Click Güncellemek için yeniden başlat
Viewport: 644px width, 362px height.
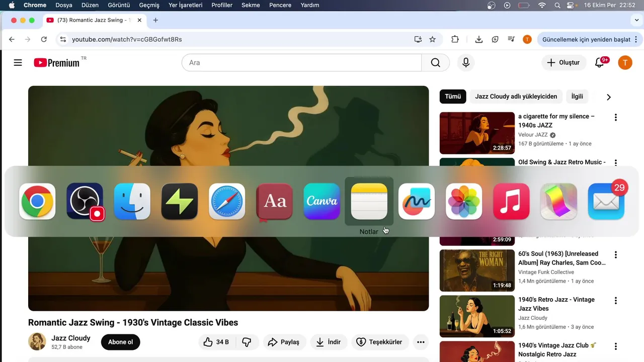[587, 39]
